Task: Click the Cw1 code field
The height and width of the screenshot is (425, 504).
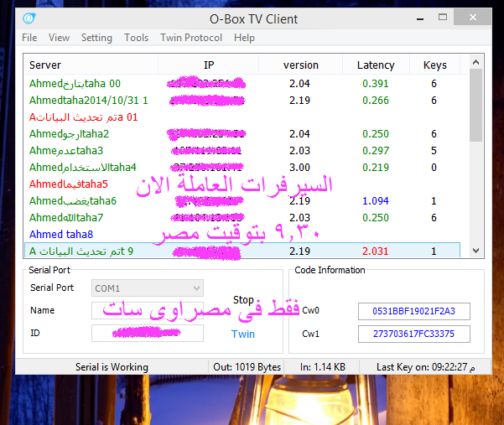Action: tap(414, 334)
